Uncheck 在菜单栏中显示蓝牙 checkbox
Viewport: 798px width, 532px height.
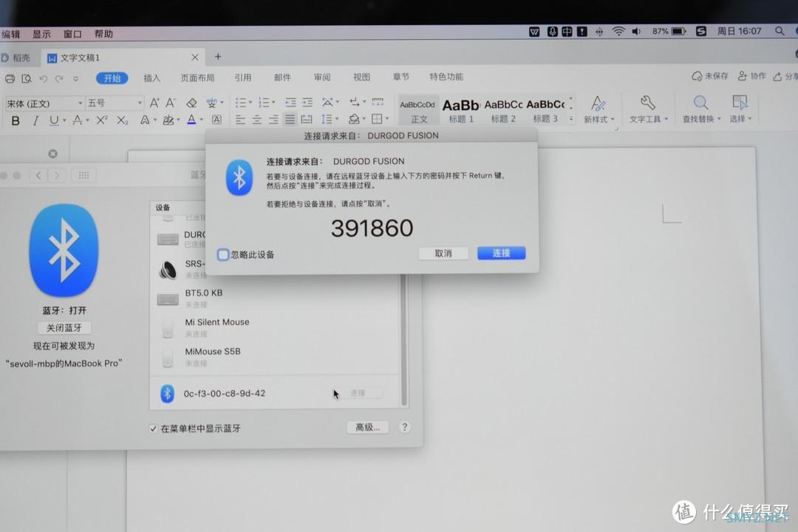pos(154,429)
